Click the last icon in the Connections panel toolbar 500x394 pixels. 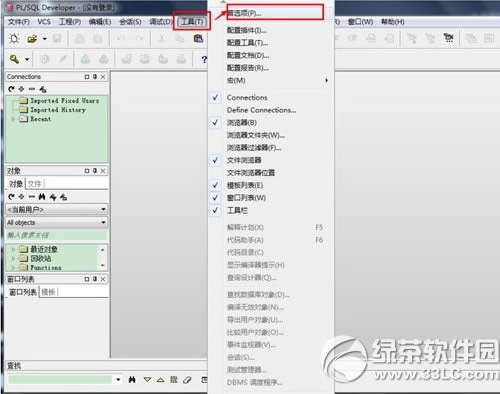pos(43,89)
